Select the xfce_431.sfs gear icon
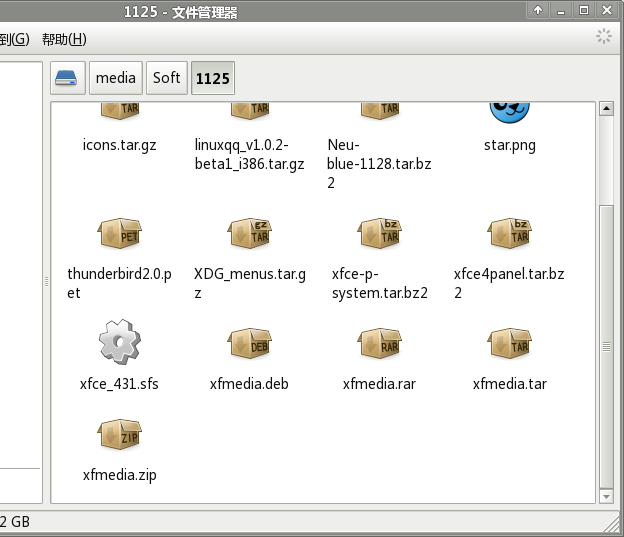 coord(119,342)
